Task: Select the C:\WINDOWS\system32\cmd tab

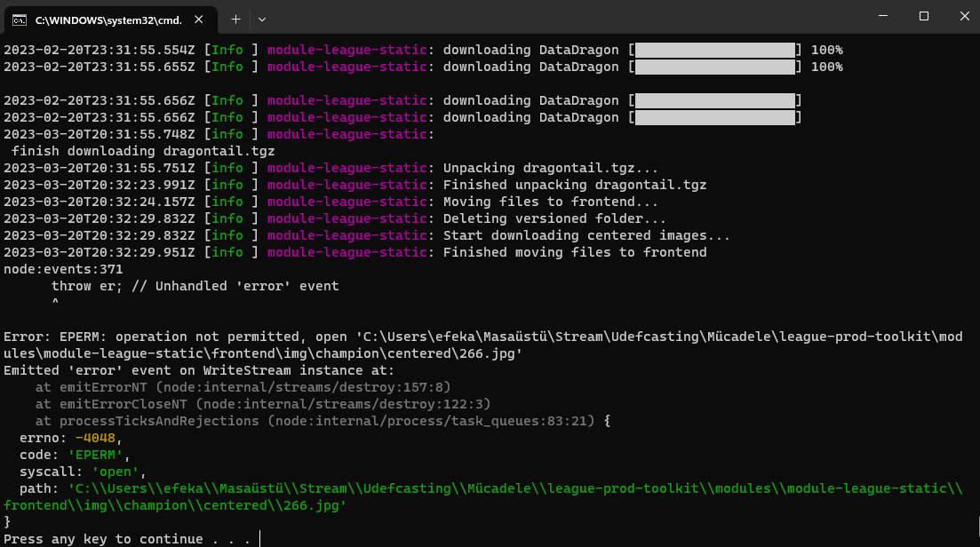Action: pyautogui.click(x=107, y=17)
